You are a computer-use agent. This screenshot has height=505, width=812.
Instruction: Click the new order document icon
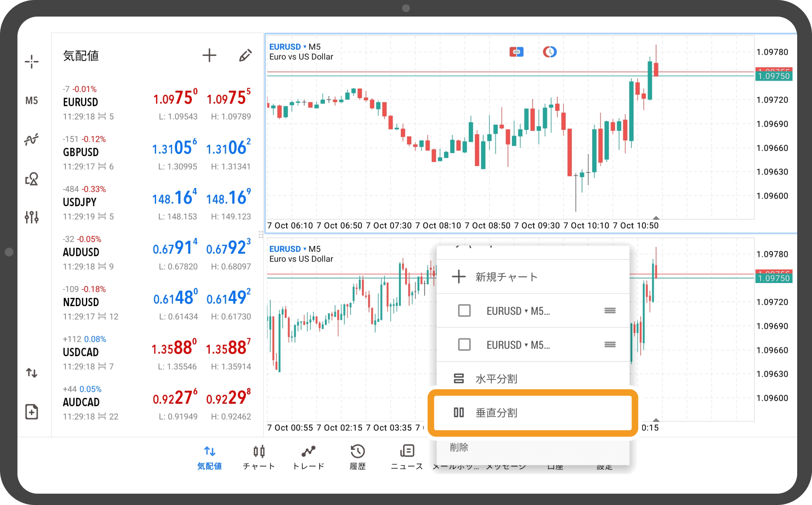[x=31, y=411]
